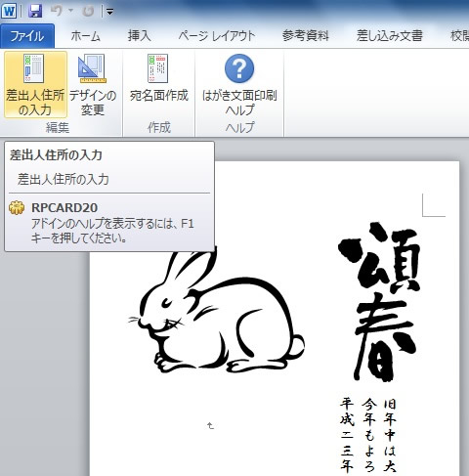Screen dimensions: 469x476
Task: Click 差出人住所の入力 ribbon button
Action: click(x=35, y=85)
